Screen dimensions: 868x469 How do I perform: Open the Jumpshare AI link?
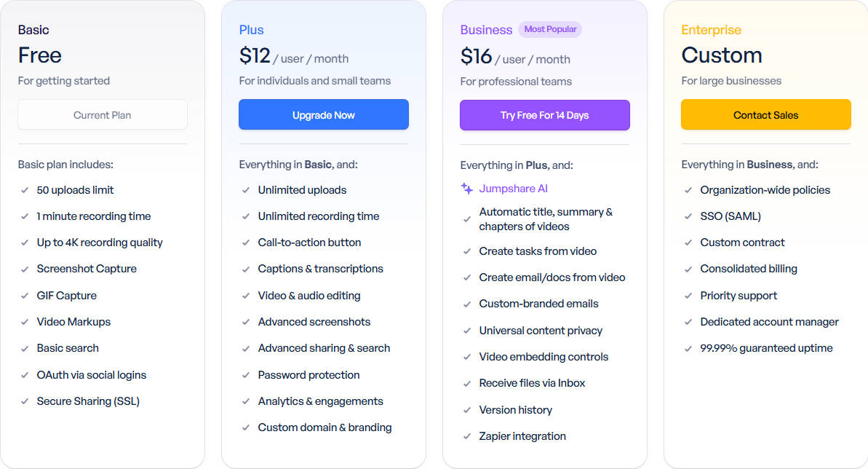(513, 189)
